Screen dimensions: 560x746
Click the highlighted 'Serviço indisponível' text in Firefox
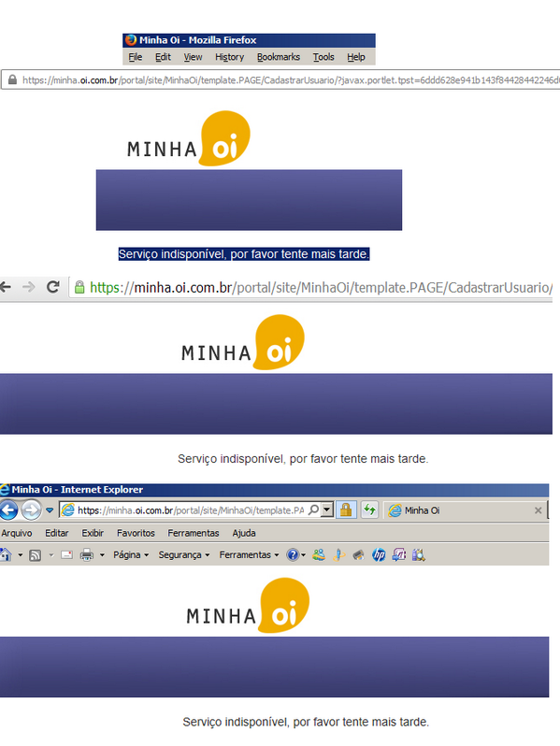(x=244, y=254)
